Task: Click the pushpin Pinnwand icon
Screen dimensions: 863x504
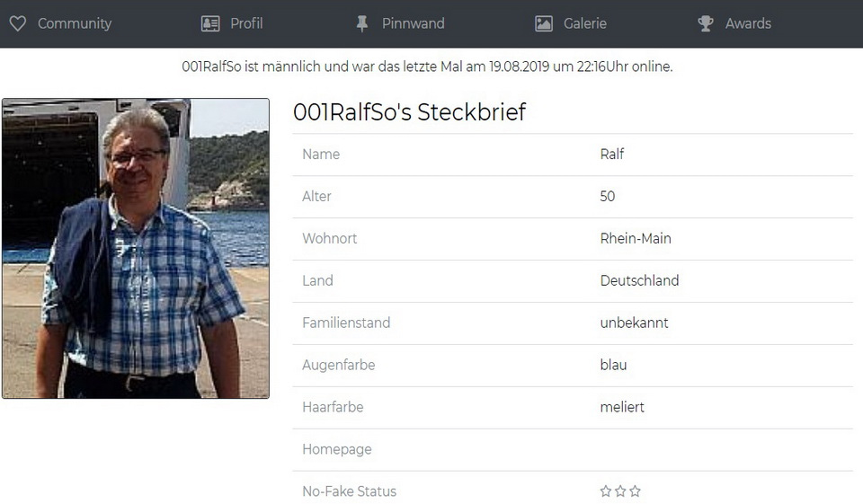Action: pyautogui.click(x=362, y=23)
